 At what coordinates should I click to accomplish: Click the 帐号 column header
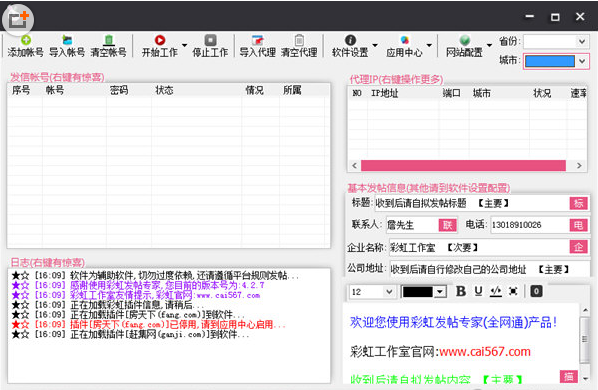pyautogui.click(x=55, y=90)
